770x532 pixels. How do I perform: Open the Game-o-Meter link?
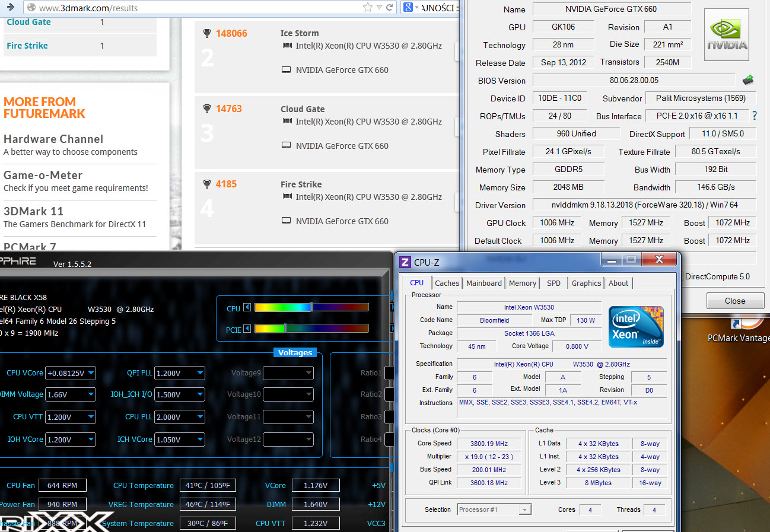click(43, 175)
